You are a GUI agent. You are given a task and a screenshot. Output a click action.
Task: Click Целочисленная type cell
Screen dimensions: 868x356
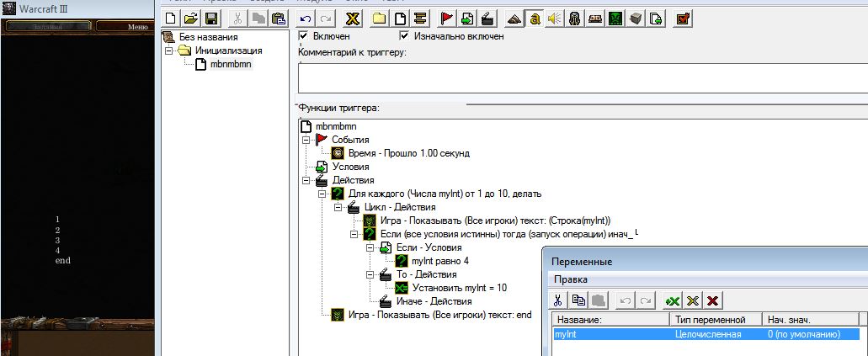pos(708,334)
